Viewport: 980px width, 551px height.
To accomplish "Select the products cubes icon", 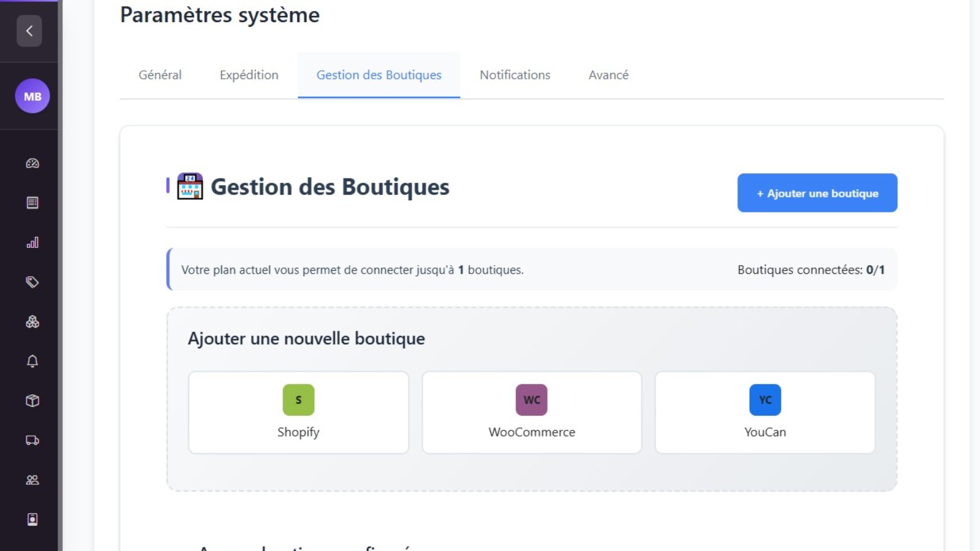I will (32, 321).
